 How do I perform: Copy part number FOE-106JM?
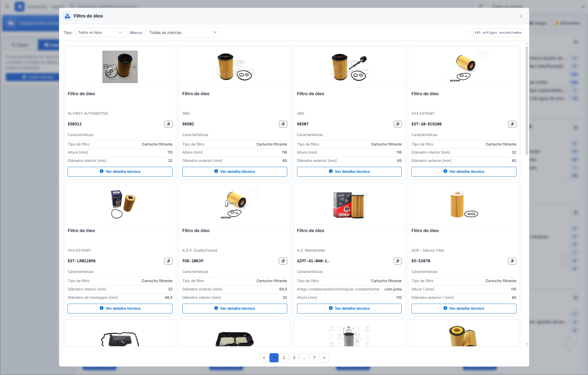(283, 261)
